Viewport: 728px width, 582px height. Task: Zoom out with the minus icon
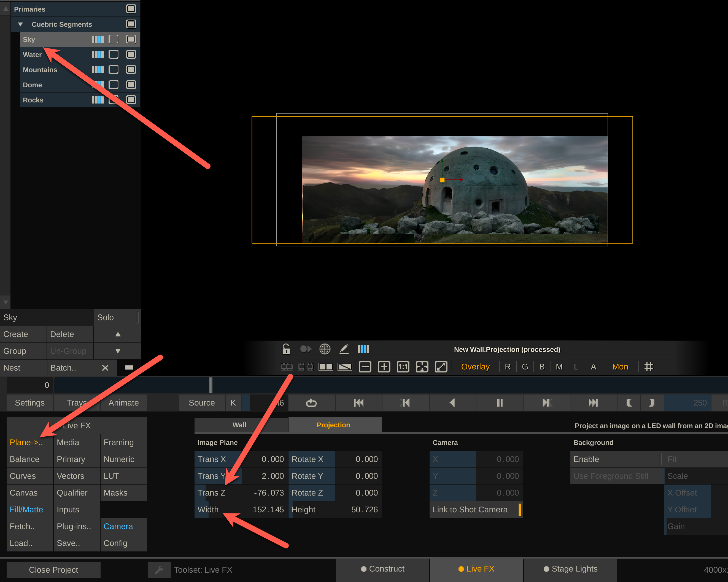coord(365,367)
